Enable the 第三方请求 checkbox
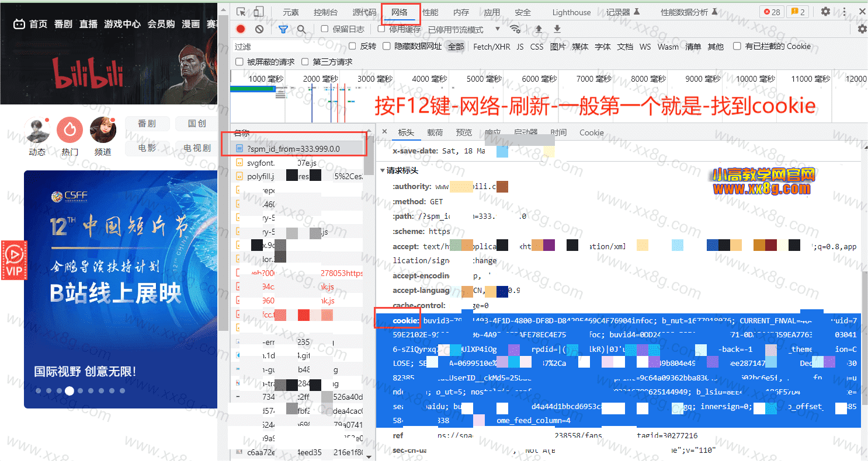The height and width of the screenshot is (461, 868). [305, 61]
